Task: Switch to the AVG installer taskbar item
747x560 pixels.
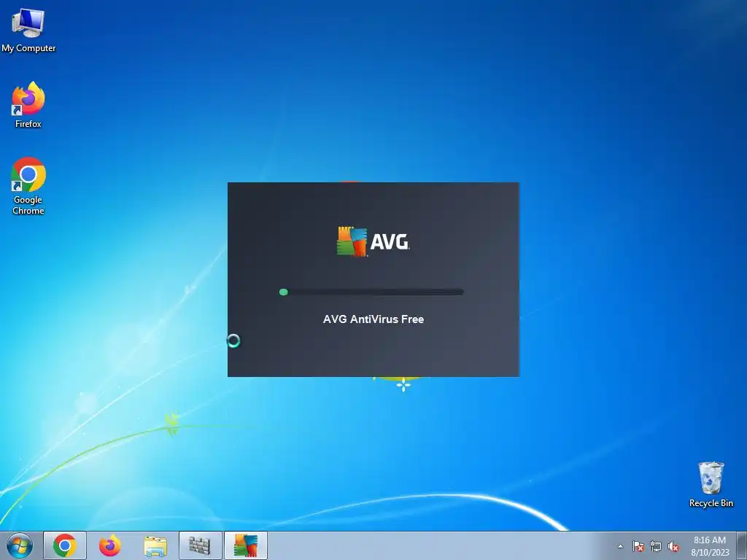Action: tap(245, 545)
